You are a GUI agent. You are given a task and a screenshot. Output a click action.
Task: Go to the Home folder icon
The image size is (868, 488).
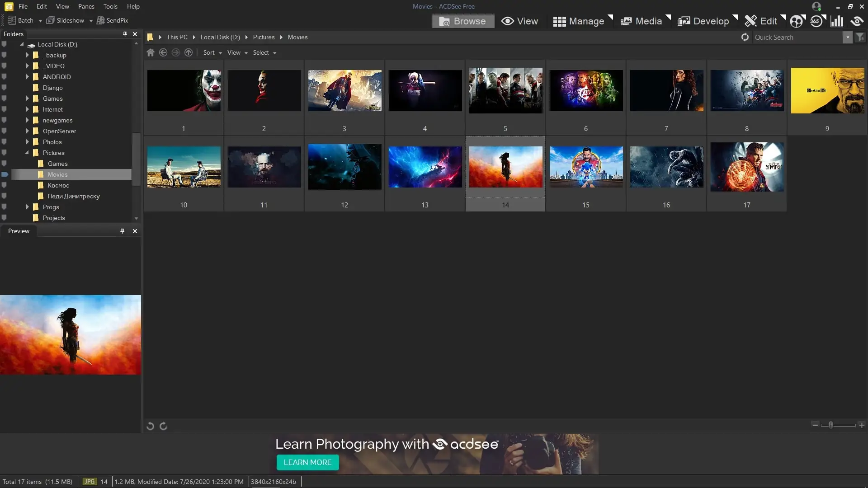[x=151, y=52]
